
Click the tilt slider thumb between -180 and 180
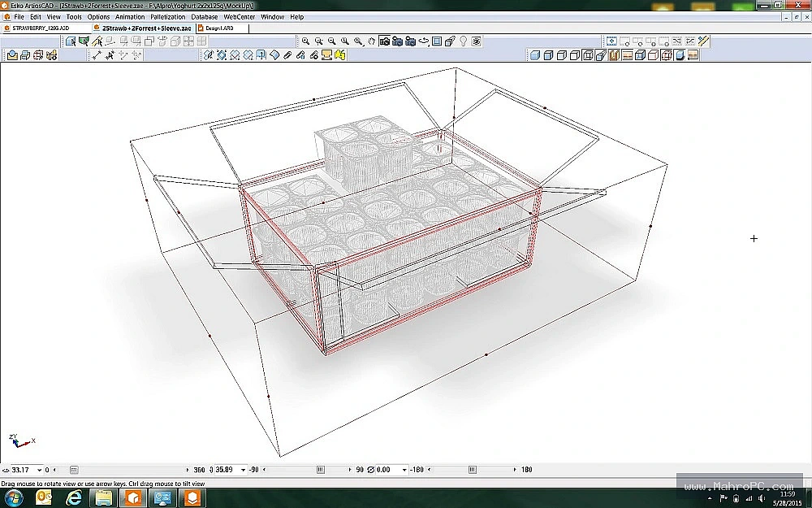point(473,470)
